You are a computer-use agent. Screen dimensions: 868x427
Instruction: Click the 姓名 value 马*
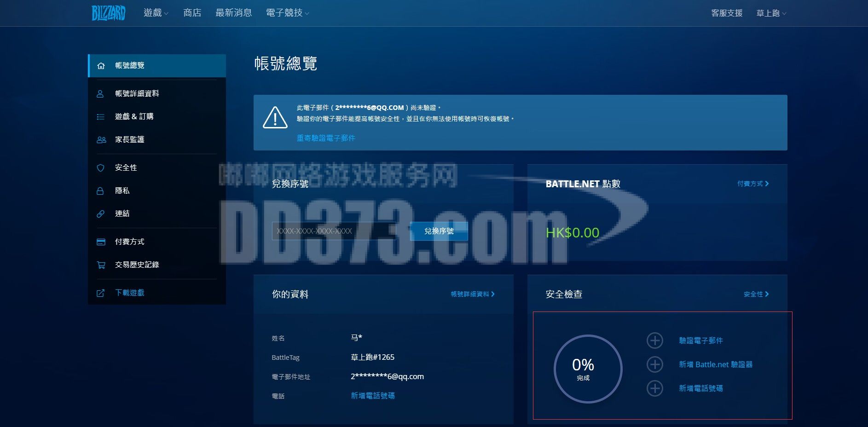tap(356, 338)
